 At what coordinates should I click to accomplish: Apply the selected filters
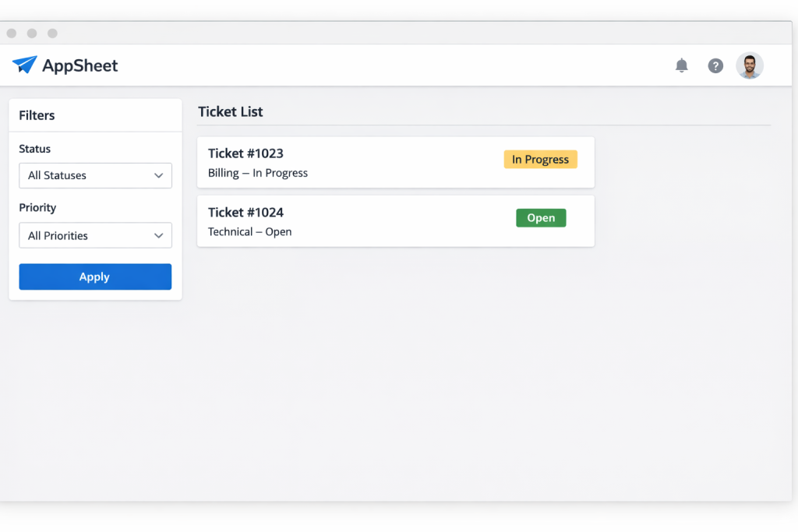[95, 277]
